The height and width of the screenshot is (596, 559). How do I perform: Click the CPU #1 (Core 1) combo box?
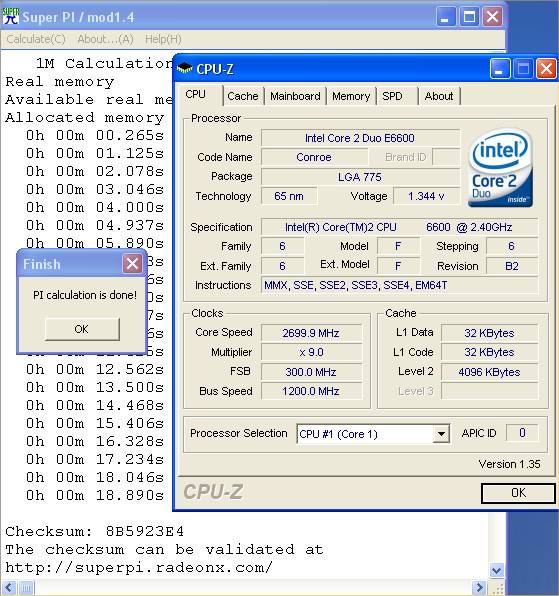[373, 434]
